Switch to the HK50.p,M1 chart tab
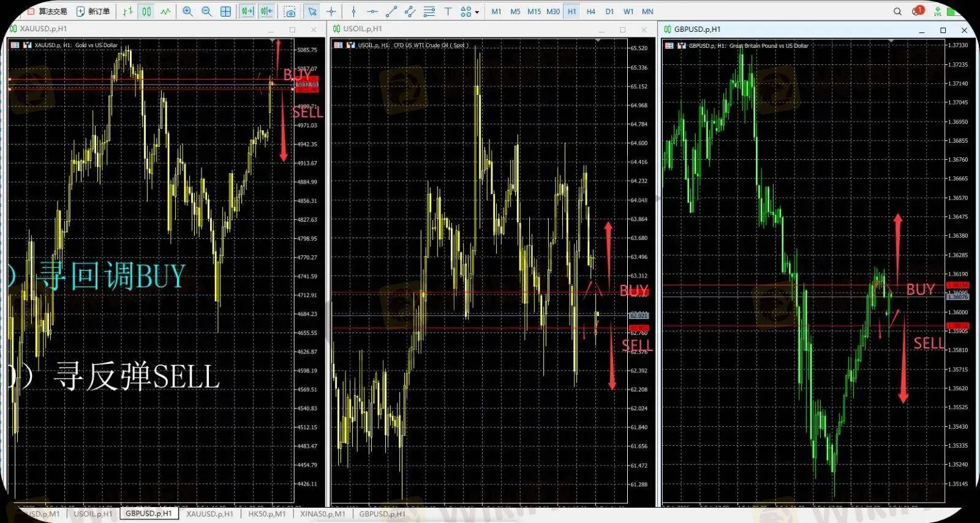The width and height of the screenshot is (980, 523). point(266,514)
